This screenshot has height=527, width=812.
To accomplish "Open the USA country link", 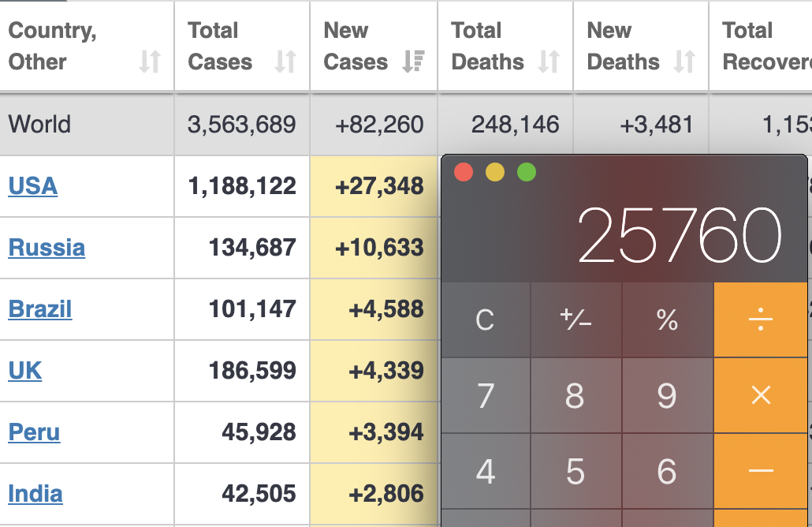I will [33, 186].
